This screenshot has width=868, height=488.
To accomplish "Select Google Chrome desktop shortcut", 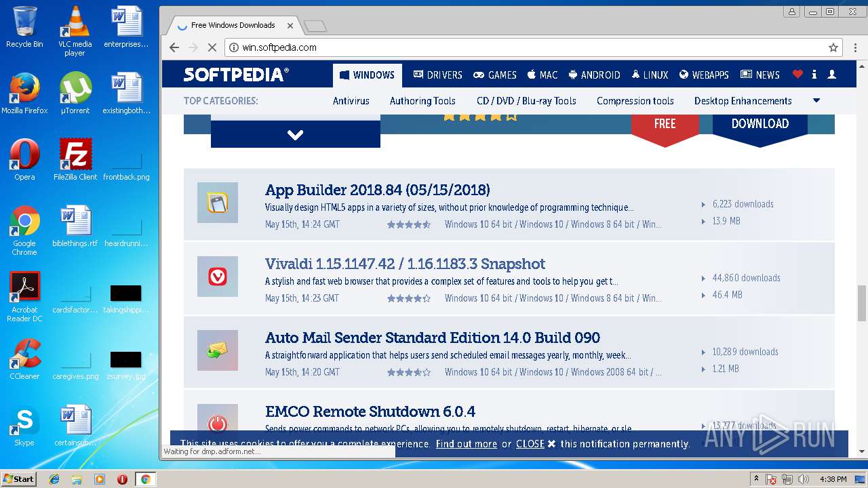I will pos(24,230).
